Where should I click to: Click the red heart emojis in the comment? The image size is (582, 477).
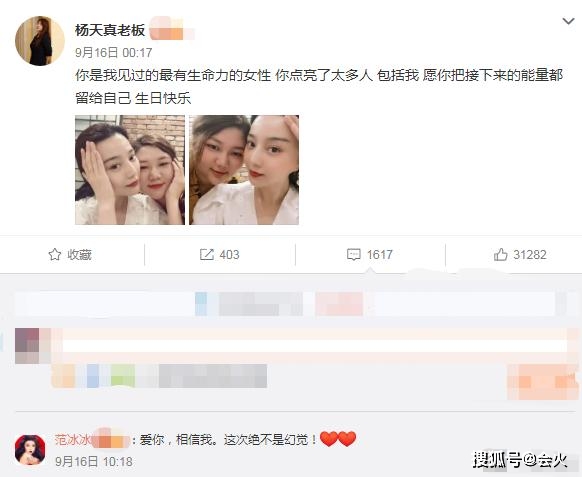338,439
